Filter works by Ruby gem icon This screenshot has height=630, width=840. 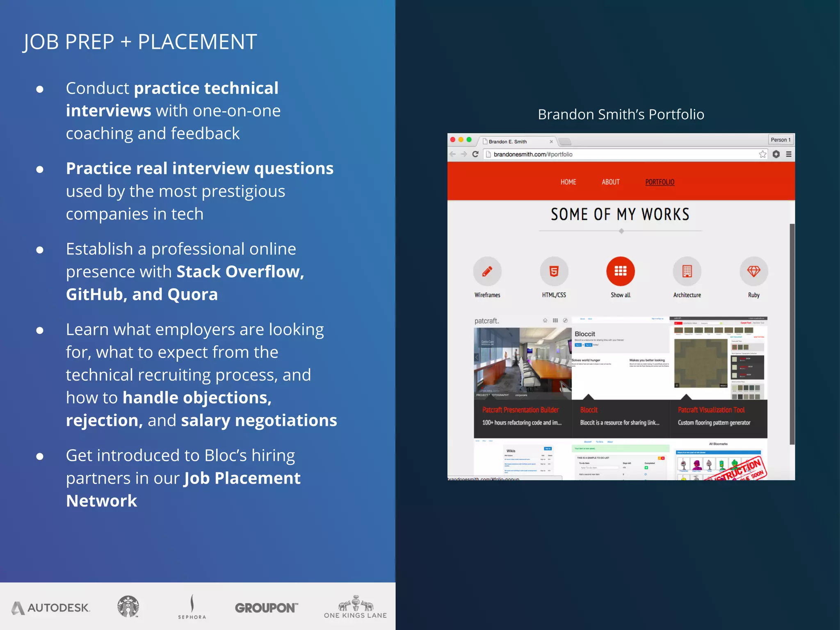point(754,271)
